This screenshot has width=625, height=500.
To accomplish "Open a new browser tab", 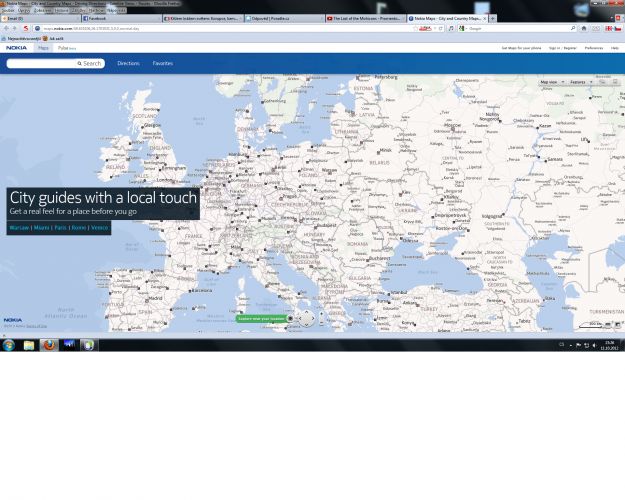I will [x=493, y=18].
